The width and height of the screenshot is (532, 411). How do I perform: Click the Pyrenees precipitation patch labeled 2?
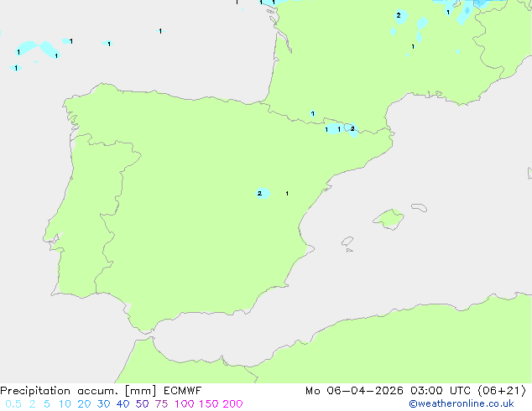(x=352, y=129)
